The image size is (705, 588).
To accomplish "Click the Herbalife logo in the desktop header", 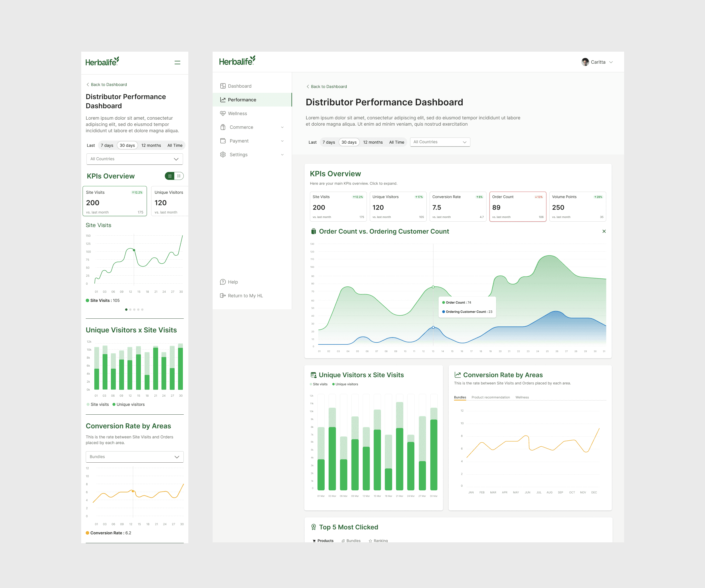I will pyautogui.click(x=237, y=60).
